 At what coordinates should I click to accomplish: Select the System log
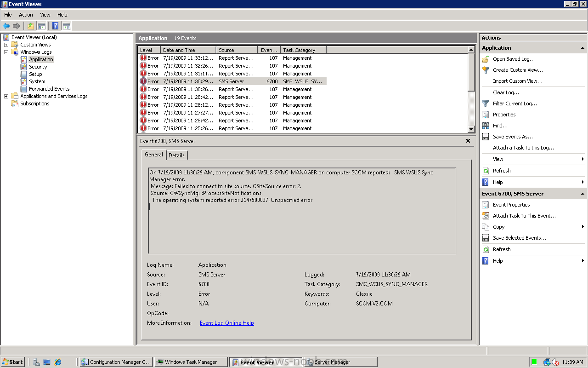point(37,81)
